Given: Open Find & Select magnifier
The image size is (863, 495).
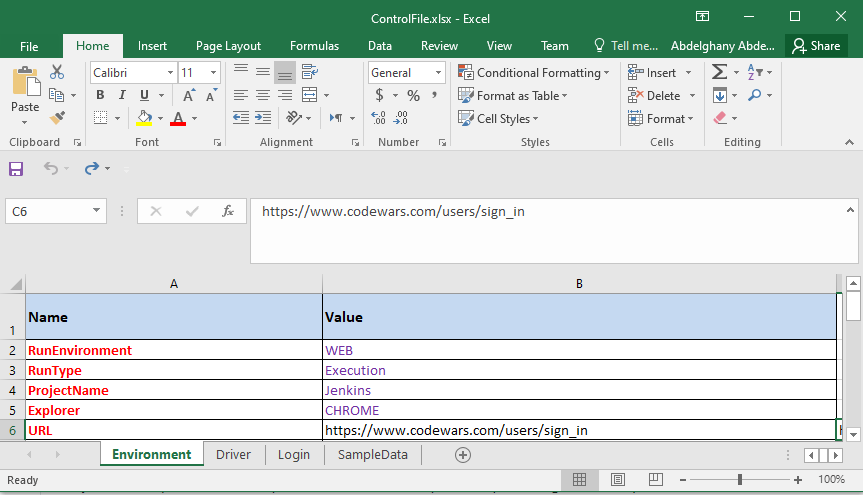Looking at the screenshot, I should pyautogui.click(x=755, y=95).
